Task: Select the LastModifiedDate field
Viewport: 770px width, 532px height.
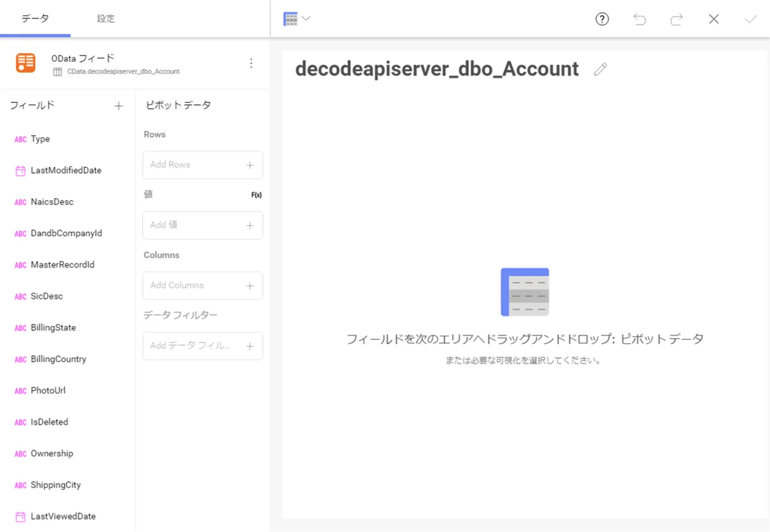Action: click(x=65, y=171)
